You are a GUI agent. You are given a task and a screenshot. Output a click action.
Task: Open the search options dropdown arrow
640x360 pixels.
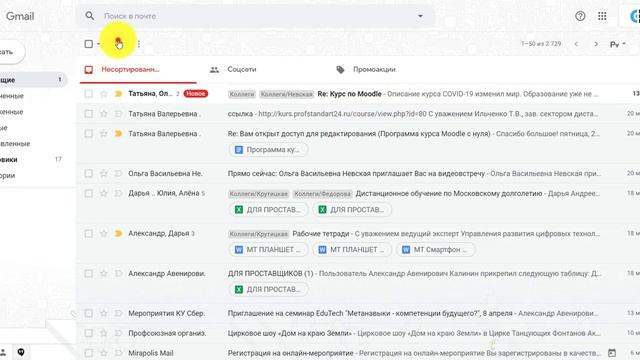[420, 16]
